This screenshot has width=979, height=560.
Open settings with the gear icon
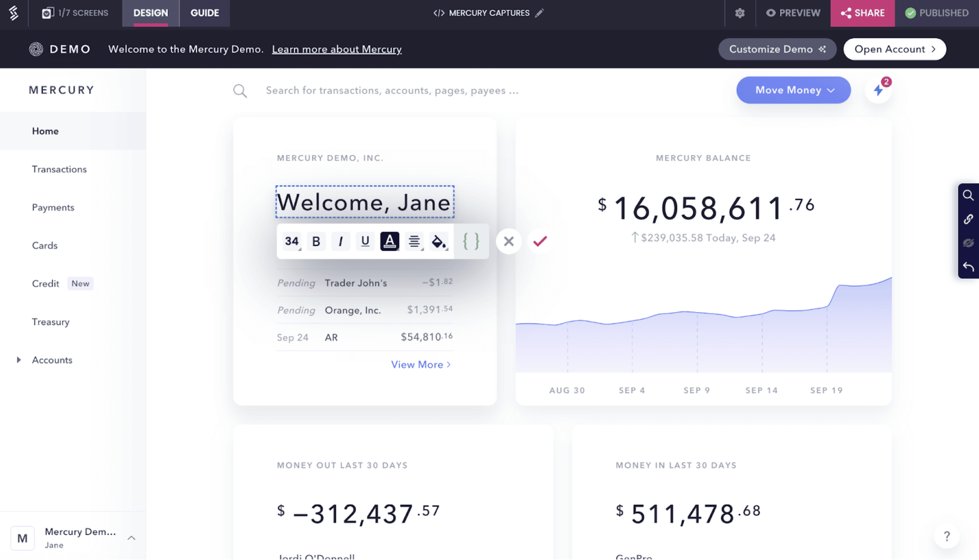[739, 13]
